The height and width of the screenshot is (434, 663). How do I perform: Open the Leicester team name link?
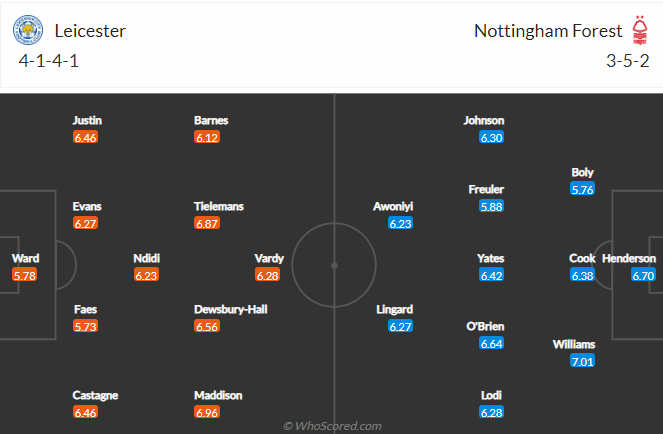point(90,31)
